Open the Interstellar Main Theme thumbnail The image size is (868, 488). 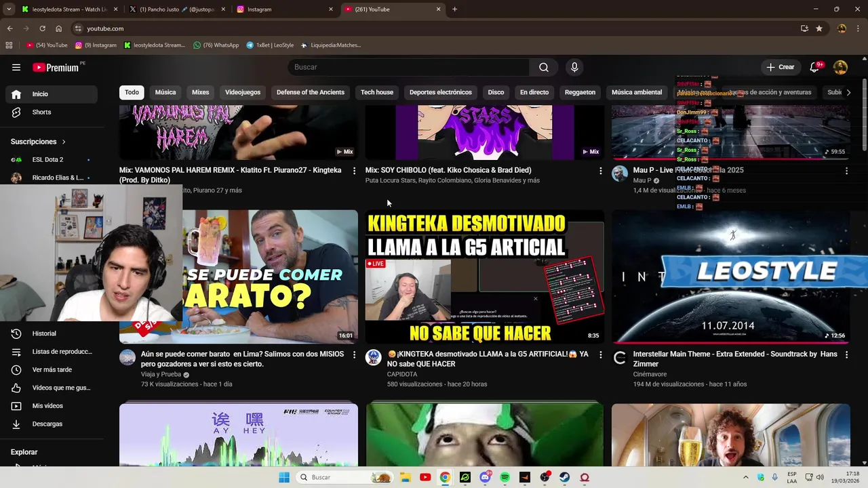click(730, 277)
